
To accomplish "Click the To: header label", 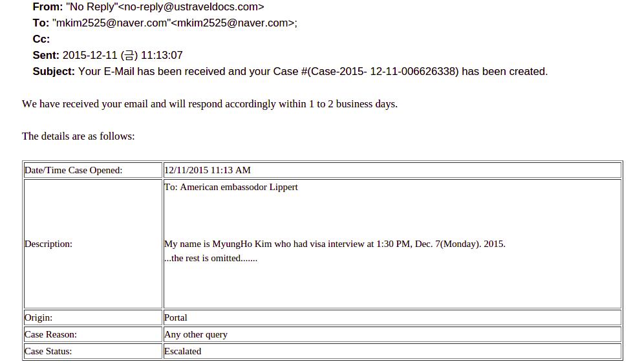I will click(41, 23).
